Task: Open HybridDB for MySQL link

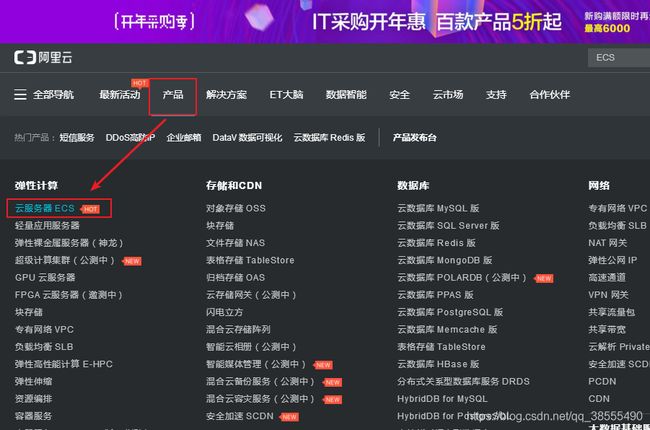Action: tap(442, 399)
